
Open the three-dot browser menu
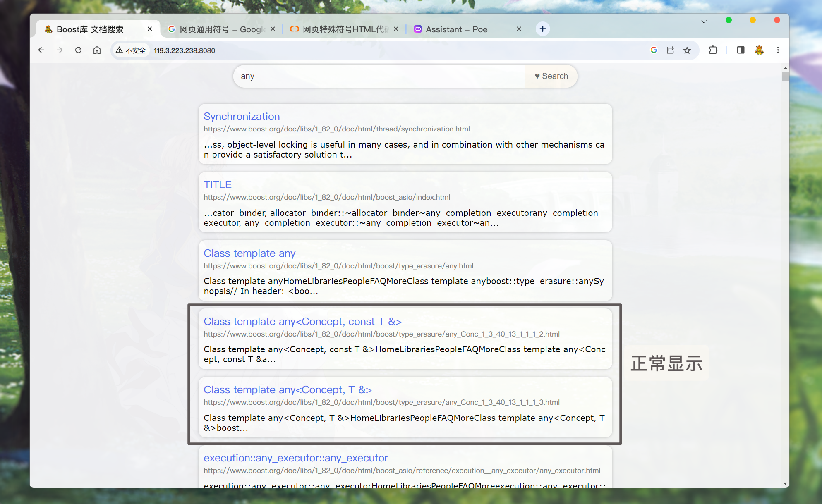click(x=778, y=50)
